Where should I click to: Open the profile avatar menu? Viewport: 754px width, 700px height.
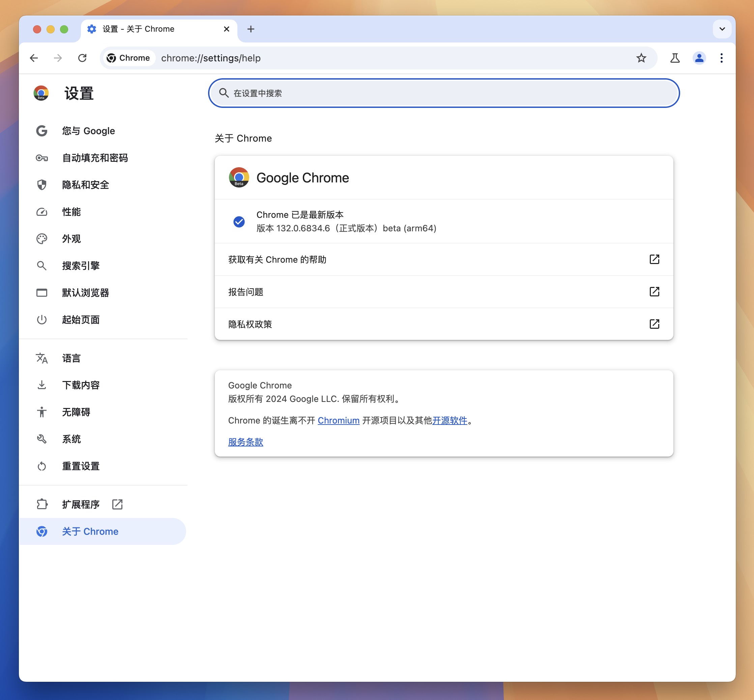(x=699, y=58)
